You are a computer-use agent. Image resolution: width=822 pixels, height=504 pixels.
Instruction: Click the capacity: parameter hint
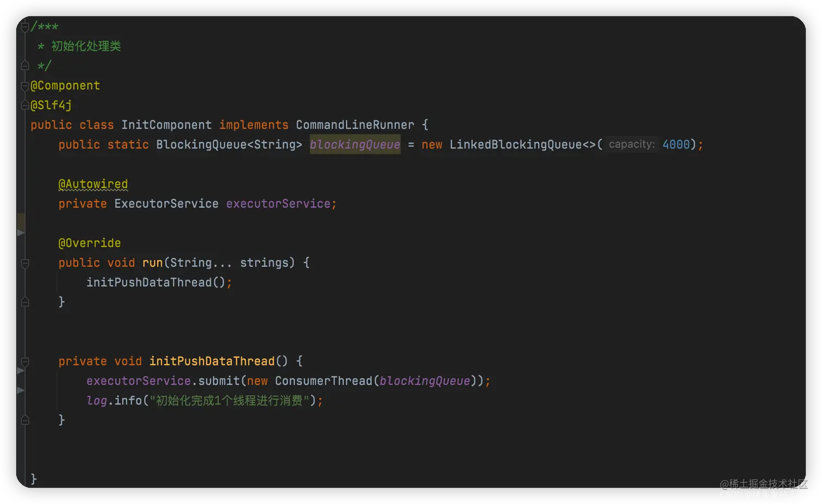point(632,144)
